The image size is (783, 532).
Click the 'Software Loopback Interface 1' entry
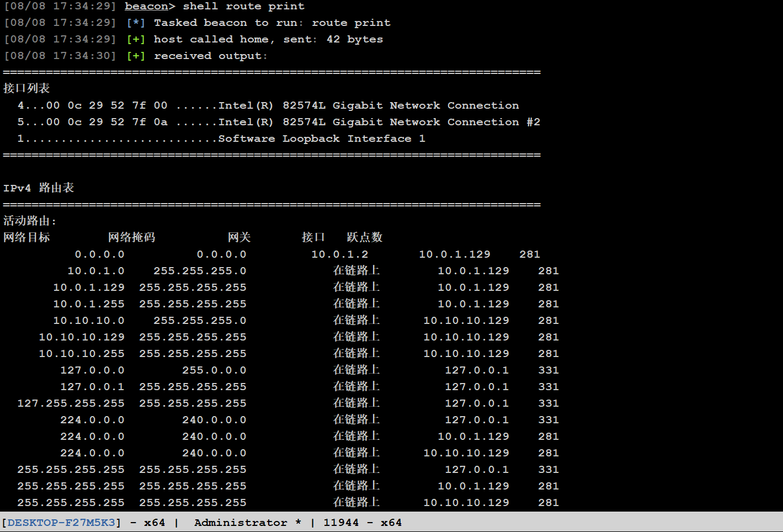point(321,139)
